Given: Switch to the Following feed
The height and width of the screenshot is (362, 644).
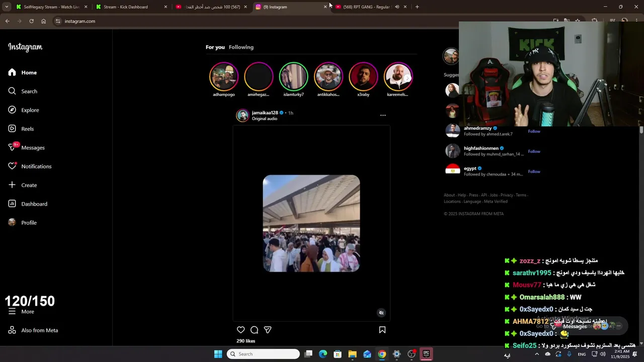Looking at the screenshot, I should click(x=241, y=47).
